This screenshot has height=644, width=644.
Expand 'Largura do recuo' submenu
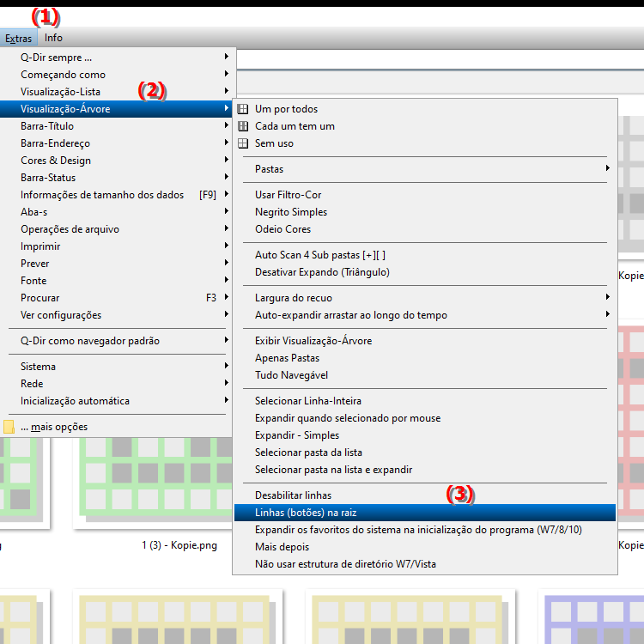(425, 298)
